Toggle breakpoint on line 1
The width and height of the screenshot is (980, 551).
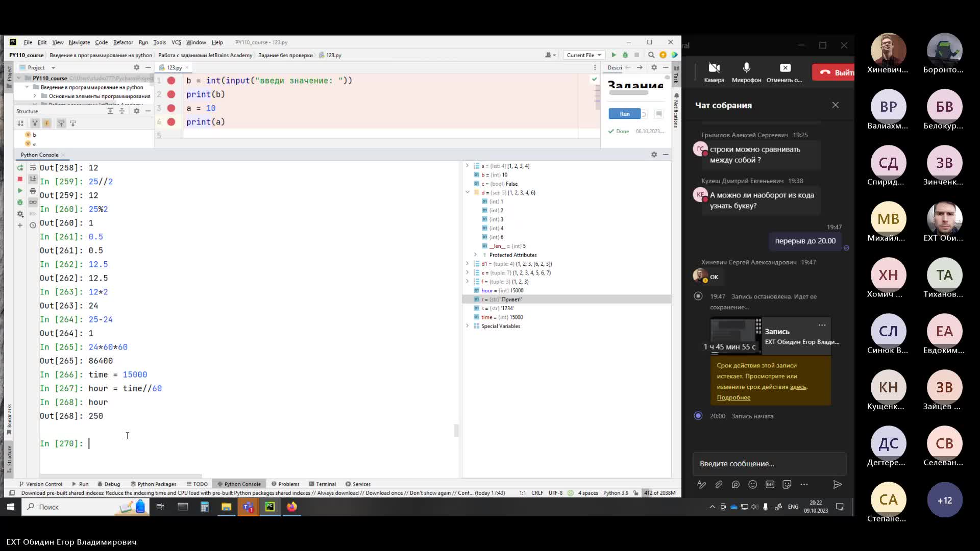pyautogui.click(x=171, y=81)
